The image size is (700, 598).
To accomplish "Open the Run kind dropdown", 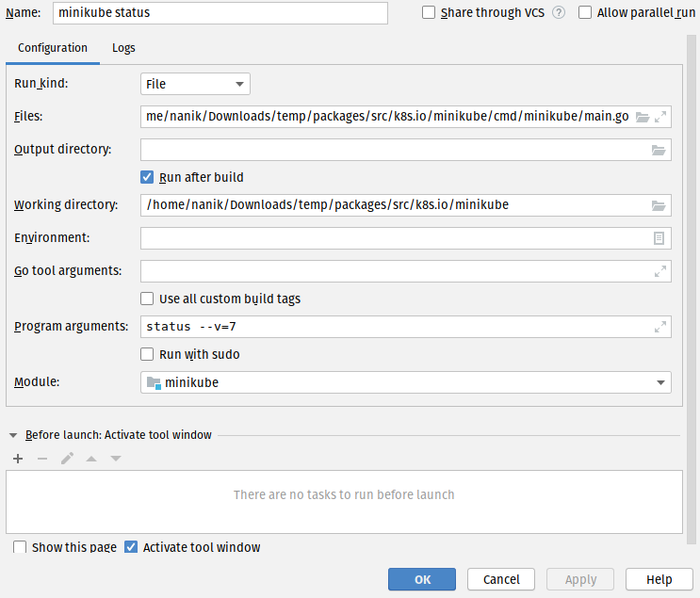I will 195,84.
